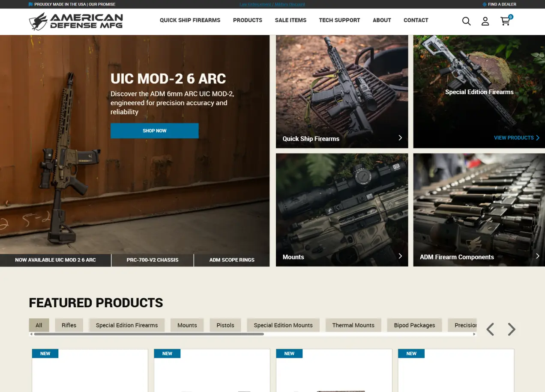Filter by Special Edition Firearms

point(127,325)
